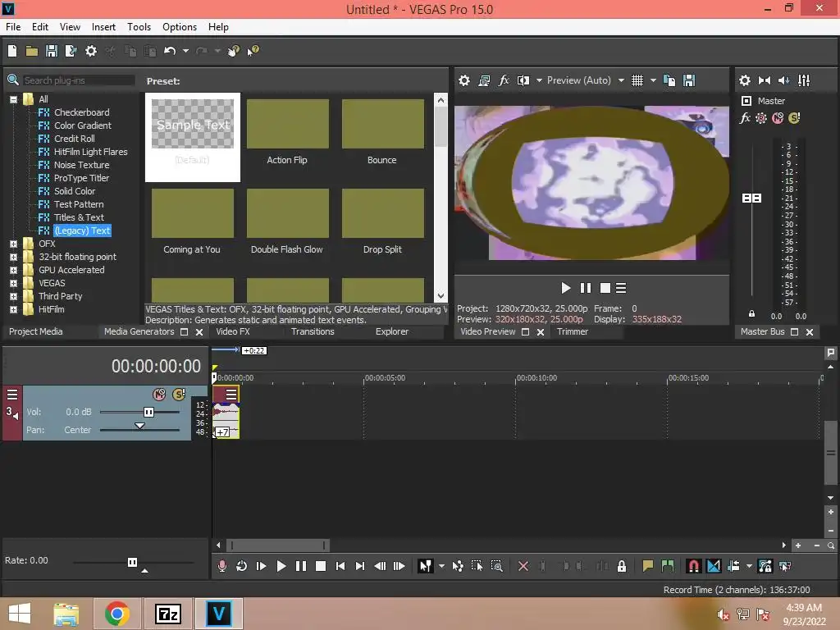Choose the Action Flip preset
The height and width of the screenshot is (630, 840).
(x=287, y=132)
